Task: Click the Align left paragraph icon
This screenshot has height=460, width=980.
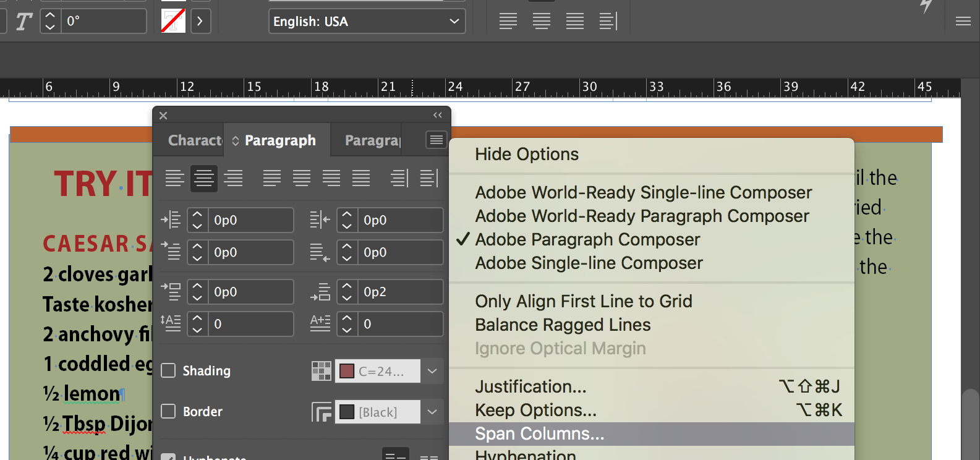Action: [x=175, y=179]
